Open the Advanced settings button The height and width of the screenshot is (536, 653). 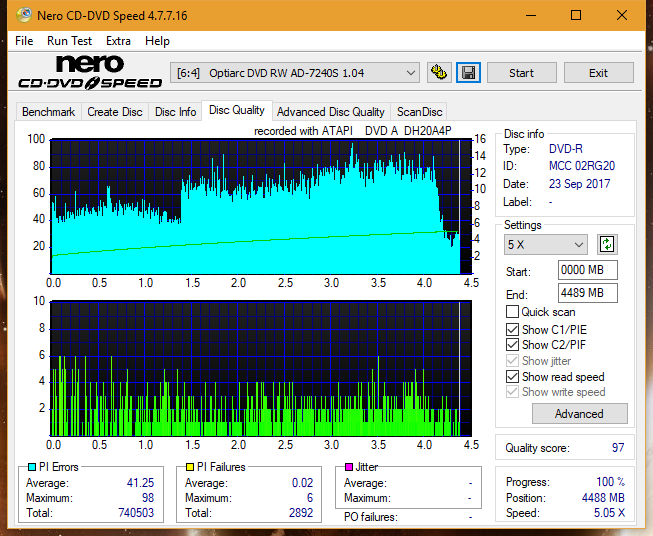pos(579,414)
